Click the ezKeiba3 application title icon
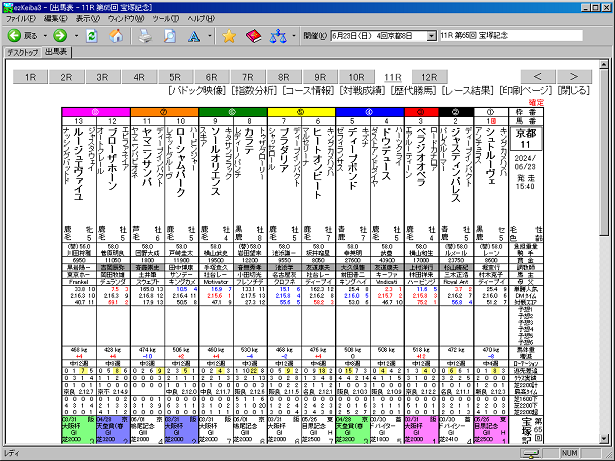The width and height of the screenshot is (615, 461). [x=7, y=7]
